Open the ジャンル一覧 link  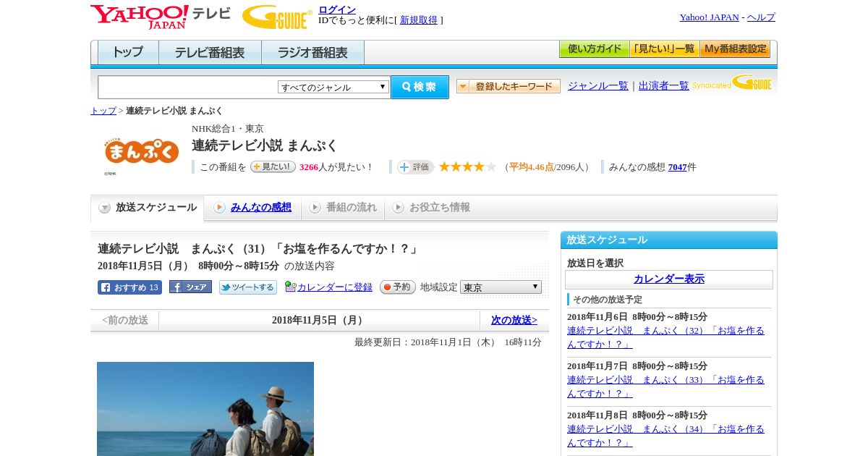597,85
